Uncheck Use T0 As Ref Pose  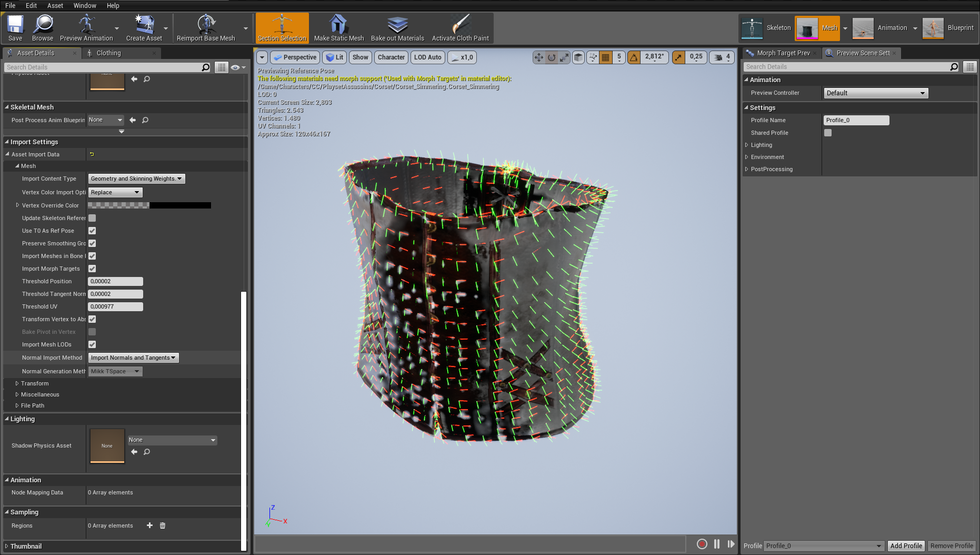click(92, 231)
